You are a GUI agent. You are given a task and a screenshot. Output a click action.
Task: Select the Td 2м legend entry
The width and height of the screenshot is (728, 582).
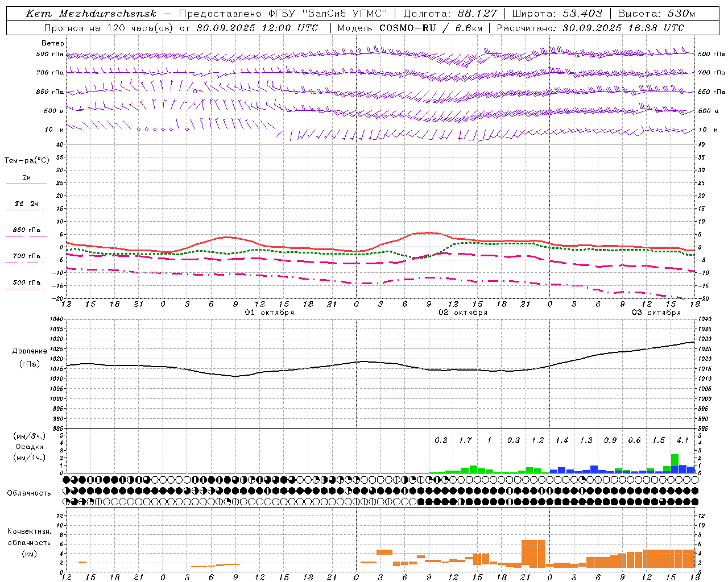point(27,203)
